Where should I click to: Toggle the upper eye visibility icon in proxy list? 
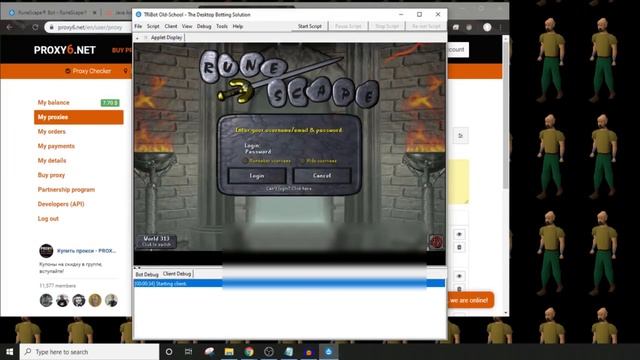tap(459, 234)
